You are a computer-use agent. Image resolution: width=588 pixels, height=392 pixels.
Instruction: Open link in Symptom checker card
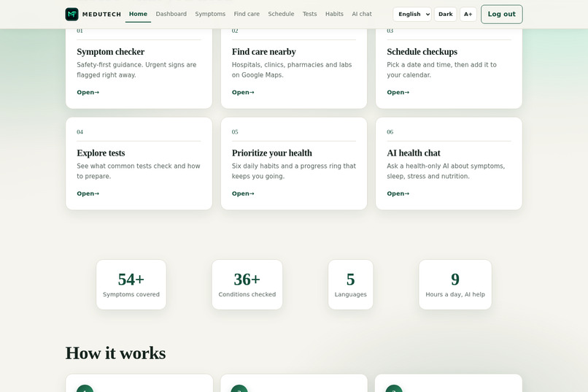tap(88, 92)
